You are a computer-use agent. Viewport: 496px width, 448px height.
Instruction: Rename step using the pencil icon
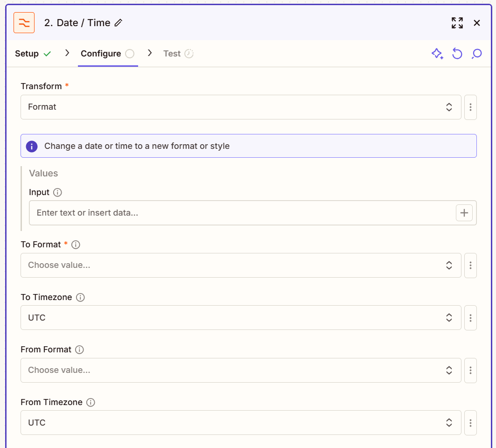click(x=119, y=23)
